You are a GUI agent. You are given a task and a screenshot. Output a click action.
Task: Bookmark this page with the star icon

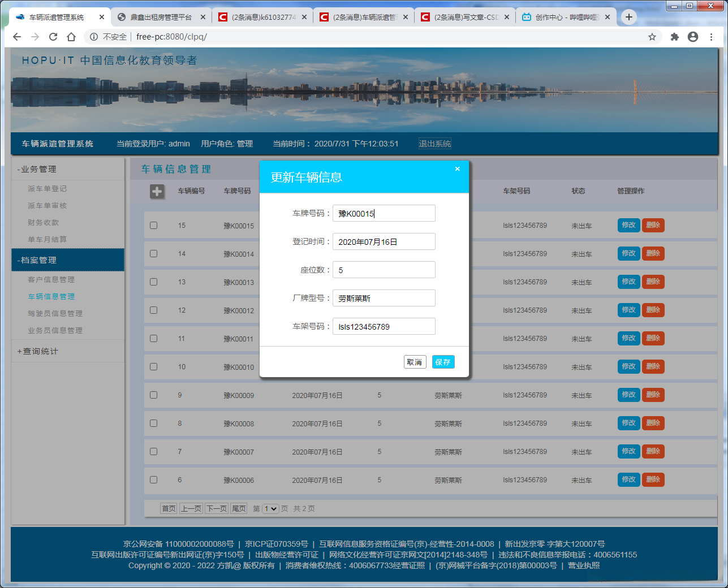pyautogui.click(x=652, y=37)
